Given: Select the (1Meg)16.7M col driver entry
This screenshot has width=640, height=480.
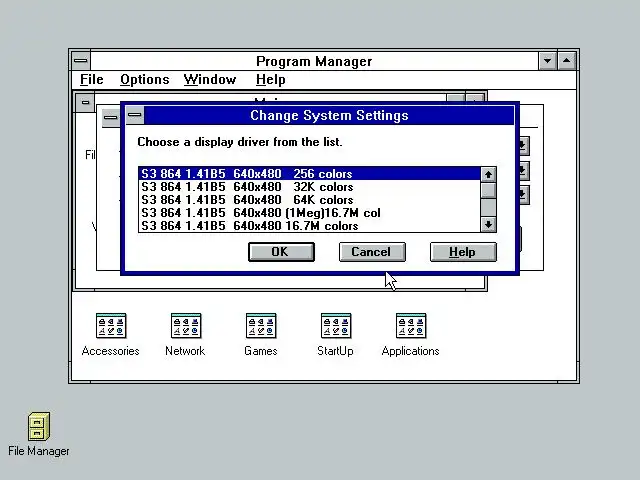Looking at the screenshot, I should (x=309, y=213).
